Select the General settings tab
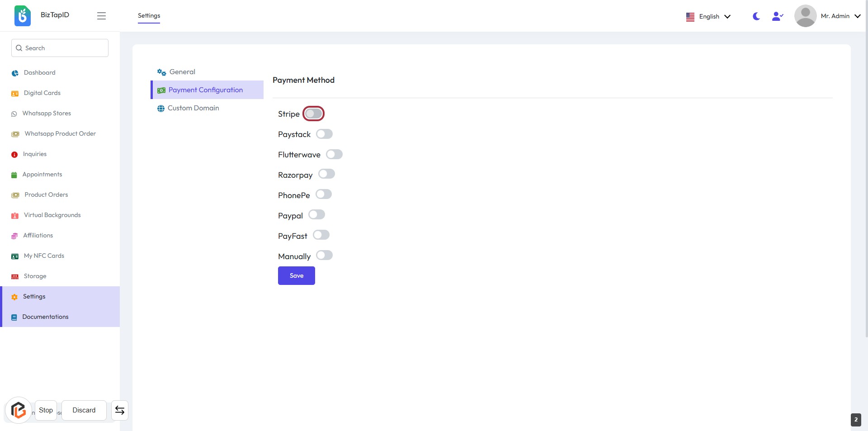The width and height of the screenshot is (868, 431). tap(182, 72)
